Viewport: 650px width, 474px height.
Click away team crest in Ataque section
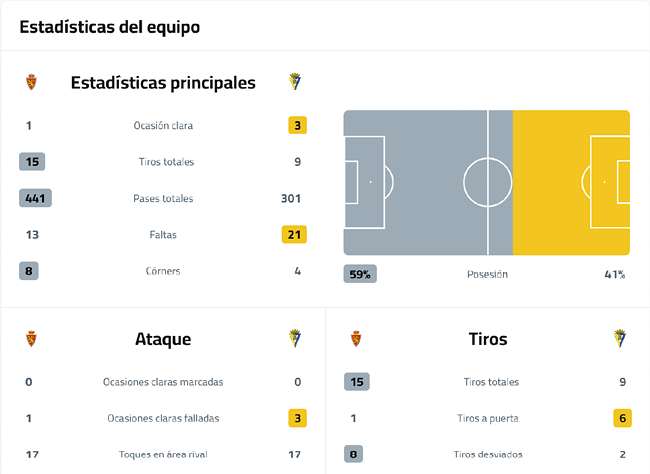[x=295, y=339]
